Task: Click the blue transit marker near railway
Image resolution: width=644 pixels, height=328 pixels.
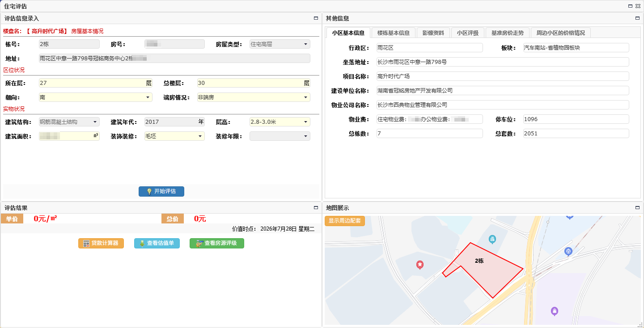Action: pos(568,251)
